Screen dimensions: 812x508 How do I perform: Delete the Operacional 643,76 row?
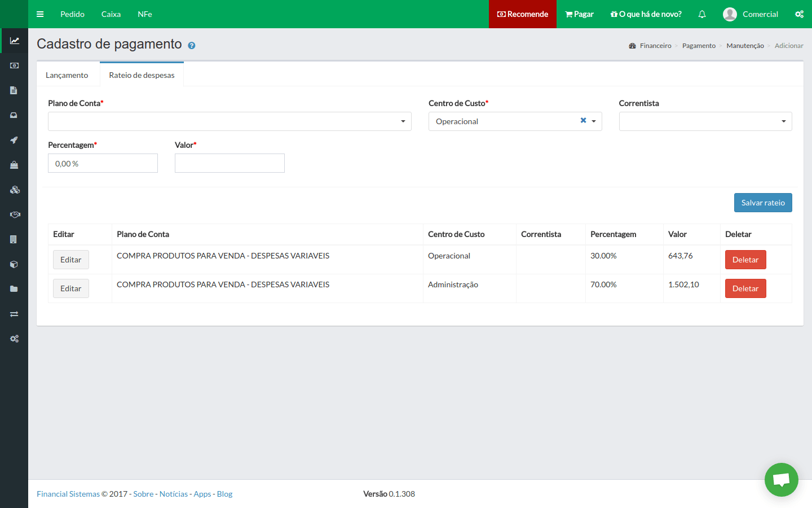pos(745,260)
